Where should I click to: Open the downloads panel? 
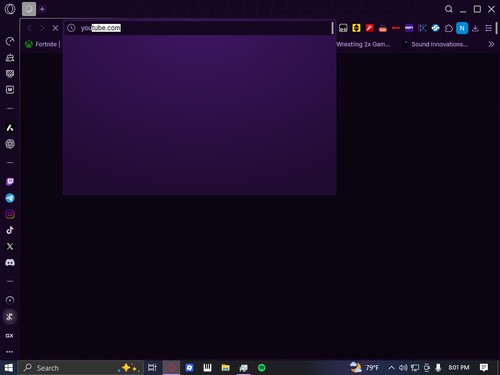475,28
